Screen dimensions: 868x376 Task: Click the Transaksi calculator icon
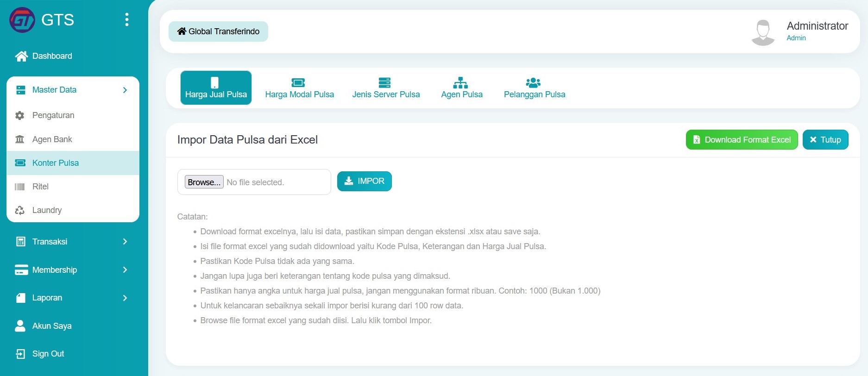[x=21, y=242]
